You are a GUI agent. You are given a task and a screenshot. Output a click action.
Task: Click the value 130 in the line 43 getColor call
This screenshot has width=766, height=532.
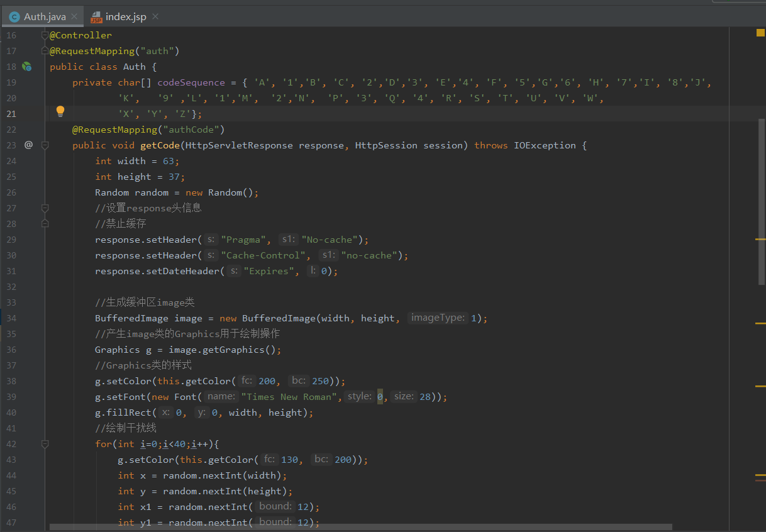(290, 460)
